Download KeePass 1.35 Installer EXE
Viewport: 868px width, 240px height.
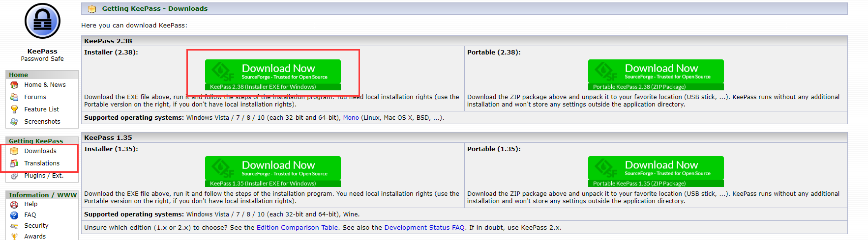point(272,171)
